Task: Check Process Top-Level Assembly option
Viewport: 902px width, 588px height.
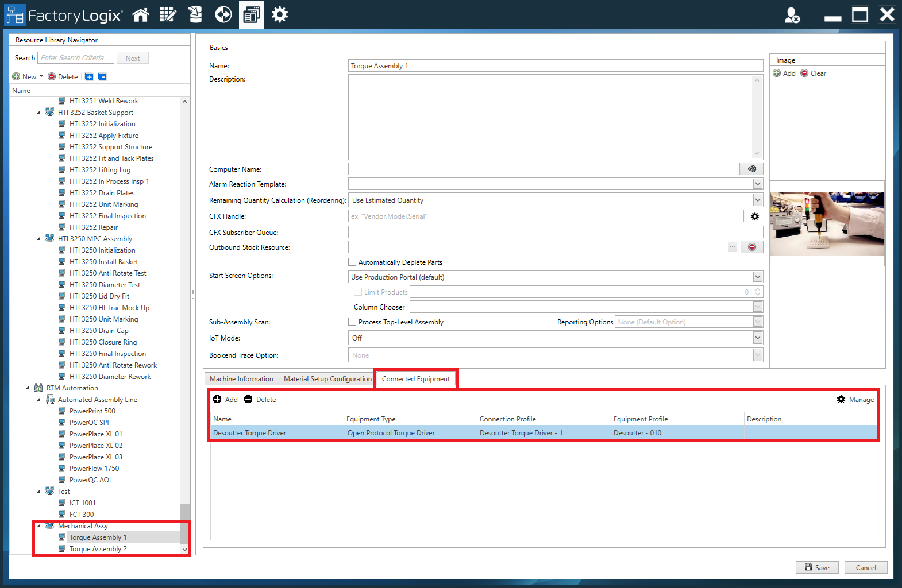Action: tap(353, 322)
